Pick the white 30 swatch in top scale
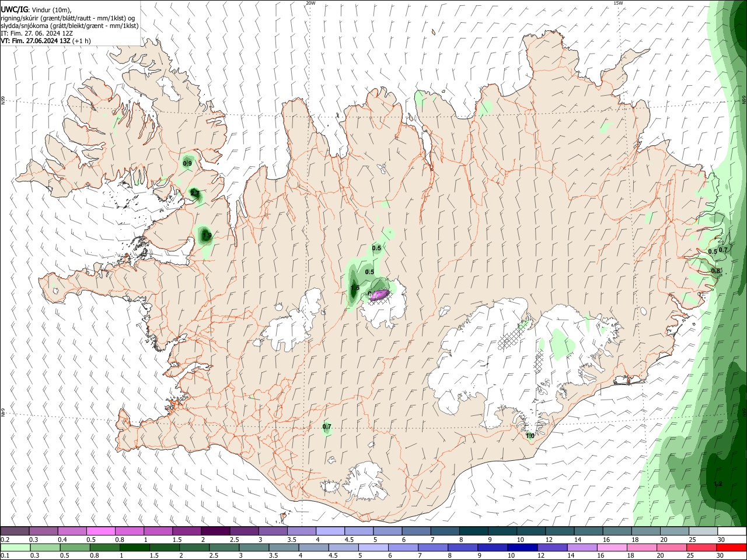This screenshot has height=560, width=747. tap(732, 531)
